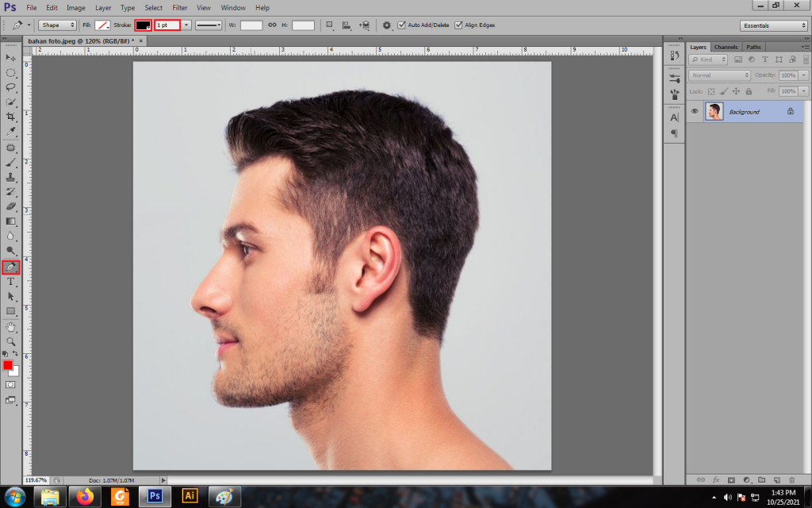The height and width of the screenshot is (508, 812).
Task: Click the Zoom tool
Action: click(x=11, y=341)
